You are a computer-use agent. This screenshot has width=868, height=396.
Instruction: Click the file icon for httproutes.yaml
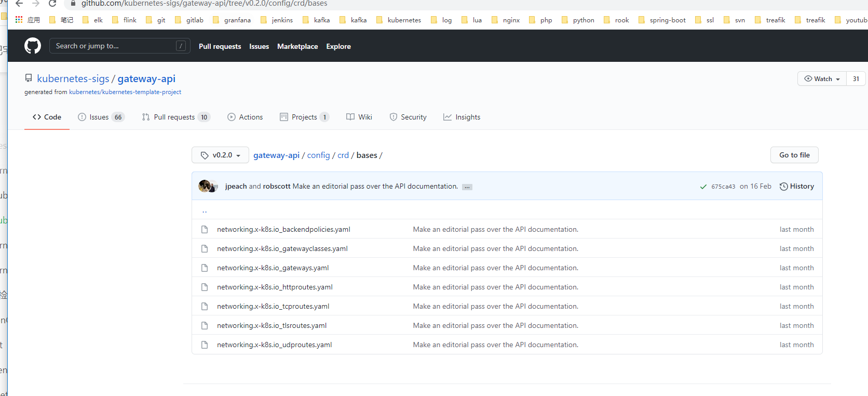pyautogui.click(x=205, y=287)
